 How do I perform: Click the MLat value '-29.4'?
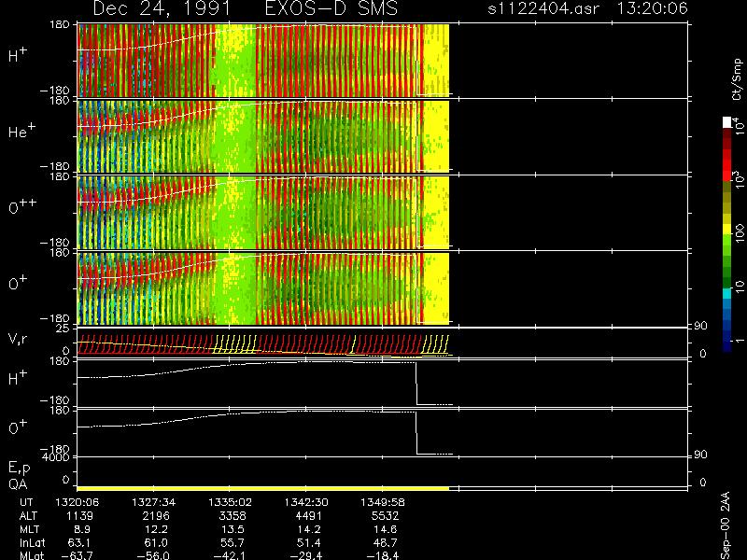[305, 555]
